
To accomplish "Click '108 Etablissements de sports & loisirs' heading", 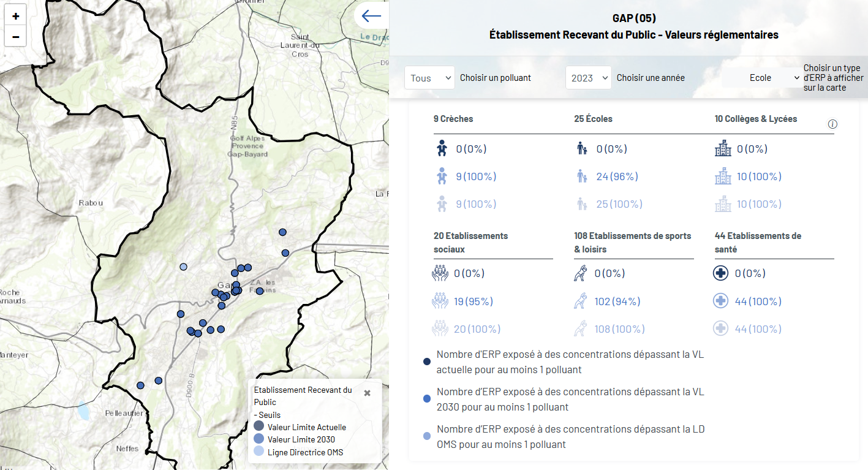I will (632, 243).
